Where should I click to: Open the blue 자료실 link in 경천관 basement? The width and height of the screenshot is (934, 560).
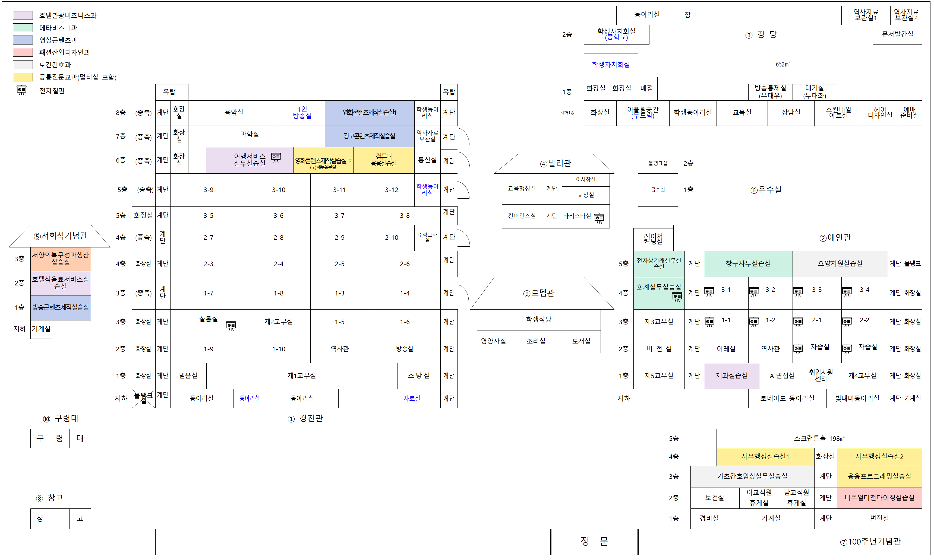412,398
